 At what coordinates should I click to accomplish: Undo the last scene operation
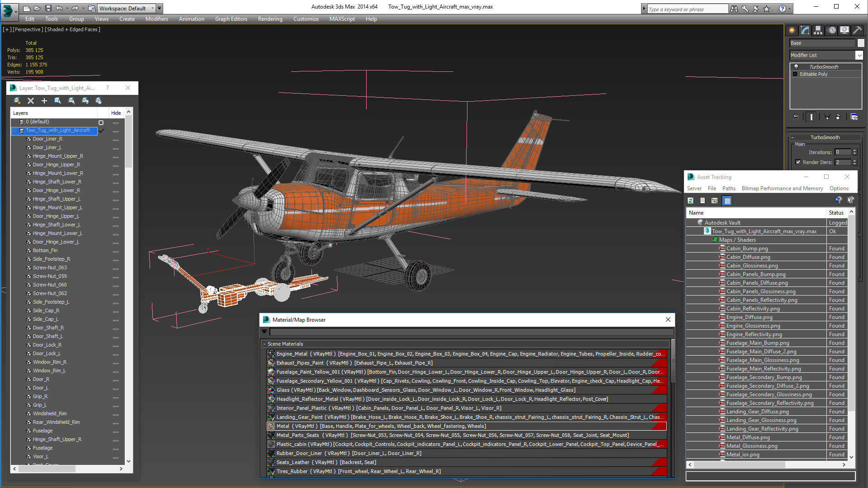coord(59,8)
